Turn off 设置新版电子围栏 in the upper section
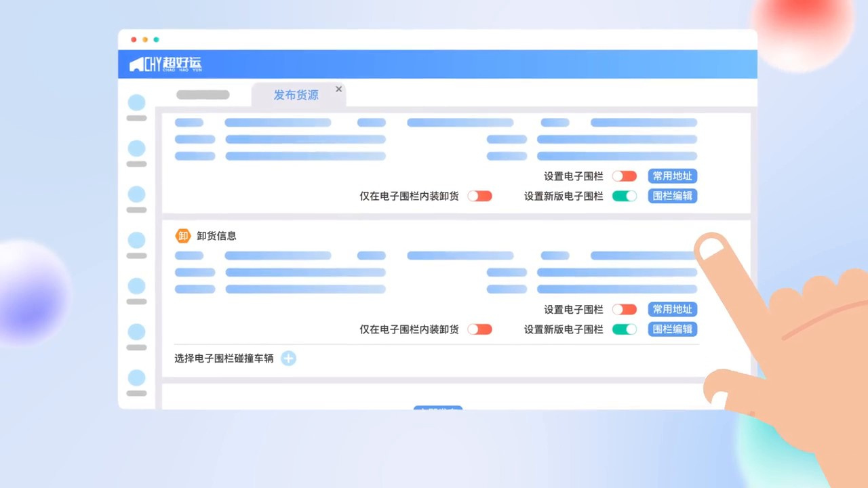The width and height of the screenshot is (868, 488). 624,196
